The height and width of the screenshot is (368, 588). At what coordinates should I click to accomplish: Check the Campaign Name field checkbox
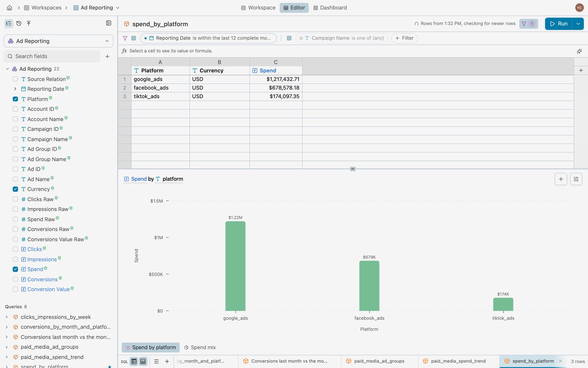pos(15,139)
